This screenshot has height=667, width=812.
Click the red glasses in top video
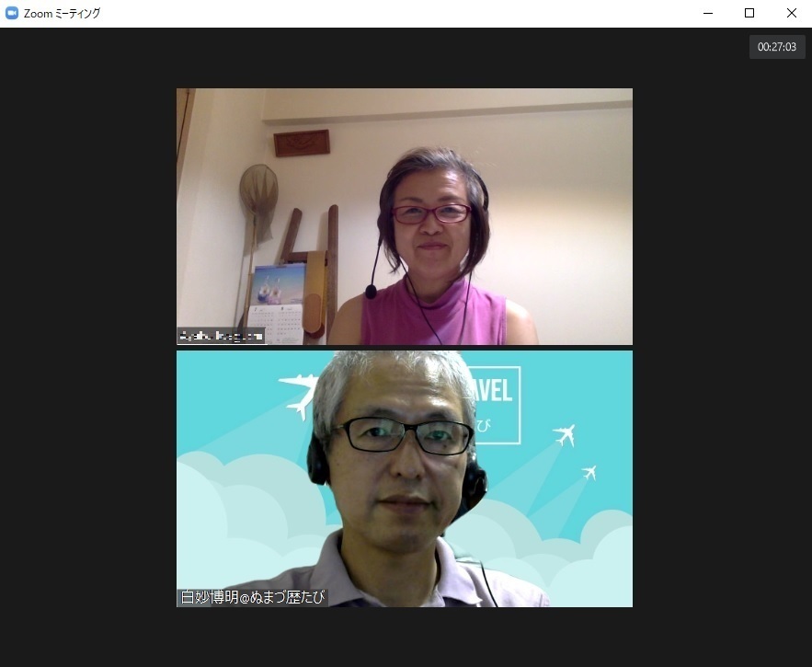[431, 213]
